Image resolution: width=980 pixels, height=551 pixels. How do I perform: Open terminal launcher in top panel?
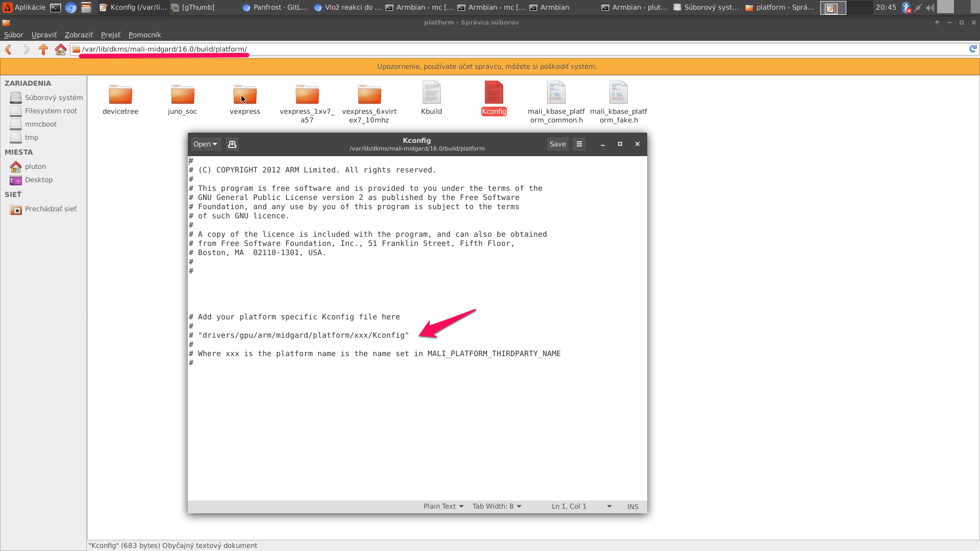tap(56, 8)
